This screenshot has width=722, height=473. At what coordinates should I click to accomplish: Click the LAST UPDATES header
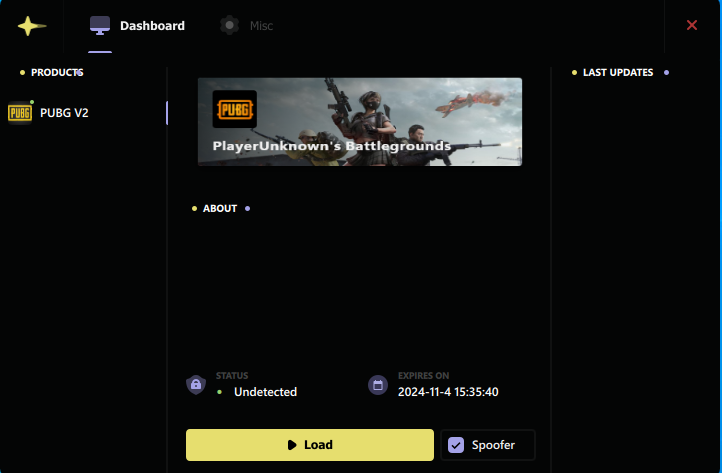point(618,73)
